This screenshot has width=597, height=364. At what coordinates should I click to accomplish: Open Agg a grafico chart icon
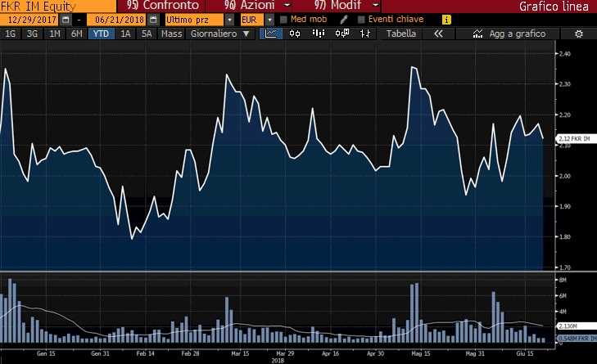click(x=477, y=34)
